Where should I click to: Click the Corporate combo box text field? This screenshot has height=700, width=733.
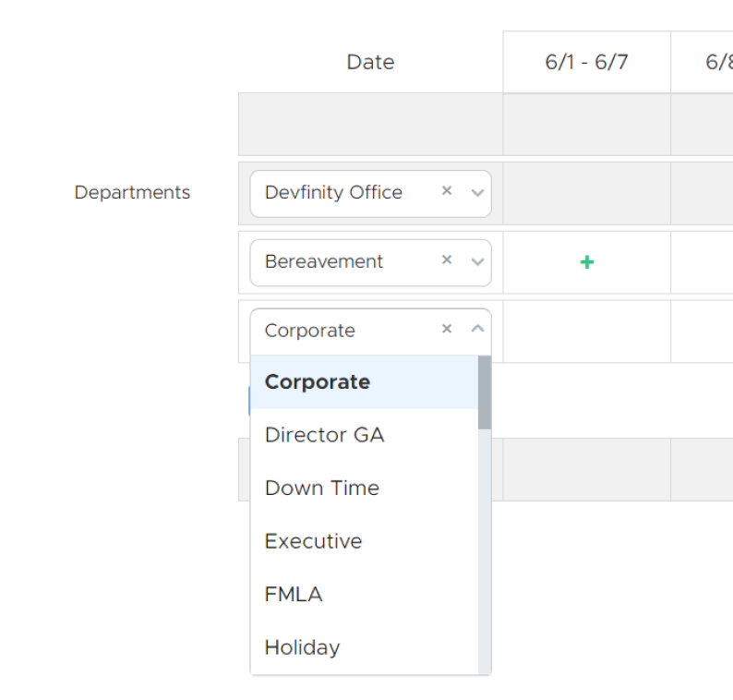[x=342, y=331]
